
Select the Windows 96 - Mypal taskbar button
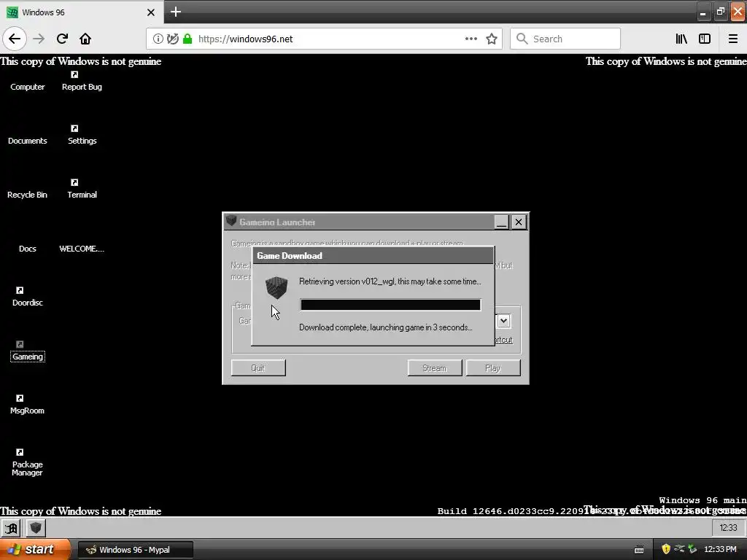pos(135,550)
